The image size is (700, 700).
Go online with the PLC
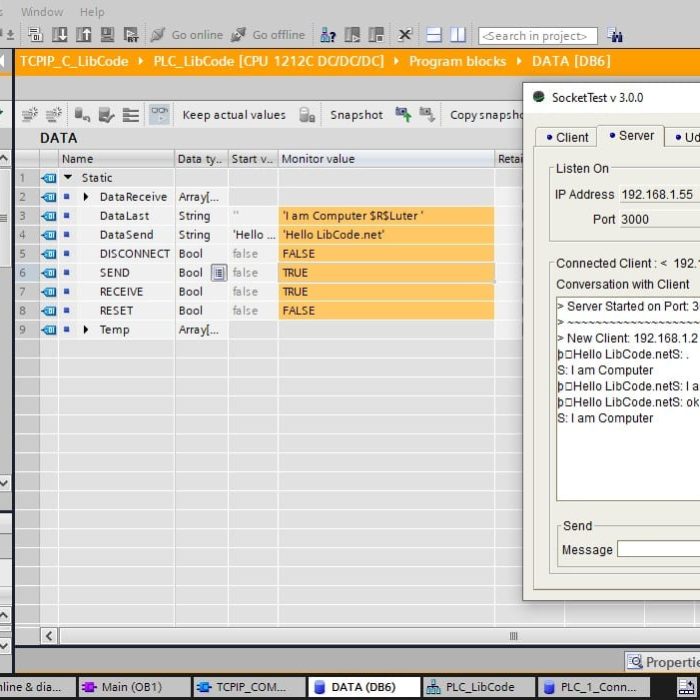[187, 35]
